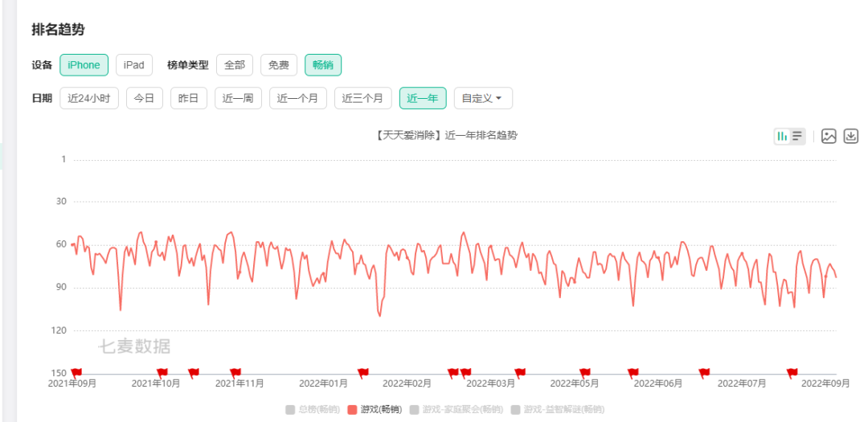The height and width of the screenshot is (422, 868).
Task: Set date range to 昨日
Action: point(189,98)
